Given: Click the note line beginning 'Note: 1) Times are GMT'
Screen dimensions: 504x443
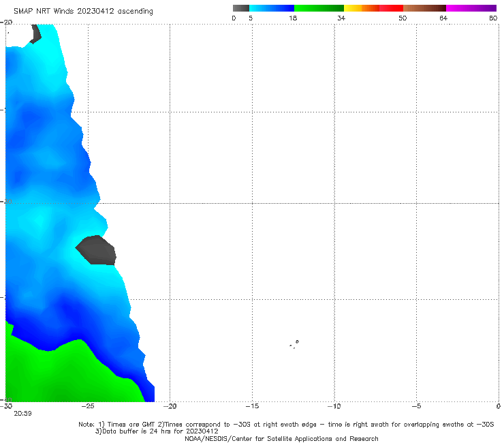Looking at the screenshot, I should (286, 425).
